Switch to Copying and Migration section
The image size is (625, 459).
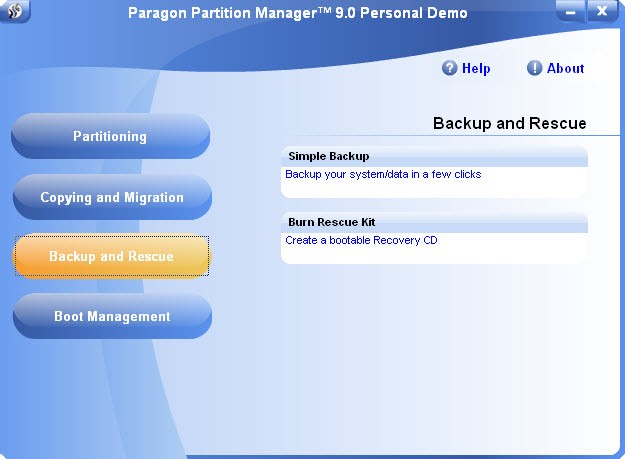[111, 197]
